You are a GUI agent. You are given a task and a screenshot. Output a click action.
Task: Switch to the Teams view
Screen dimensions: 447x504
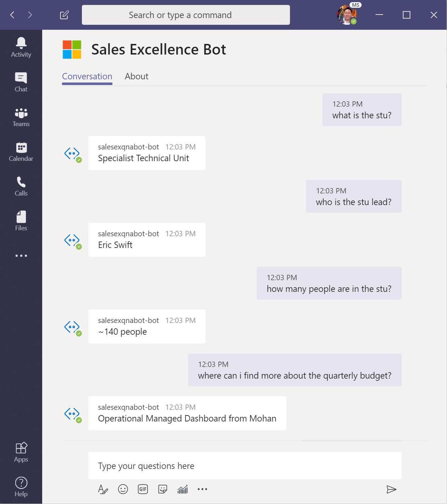click(x=21, y=117)
